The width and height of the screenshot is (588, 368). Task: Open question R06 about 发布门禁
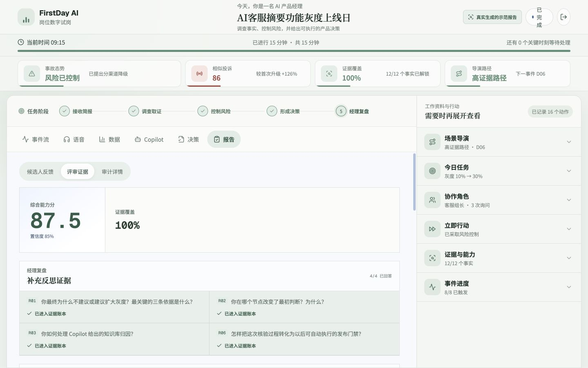(x=304, y=339)
